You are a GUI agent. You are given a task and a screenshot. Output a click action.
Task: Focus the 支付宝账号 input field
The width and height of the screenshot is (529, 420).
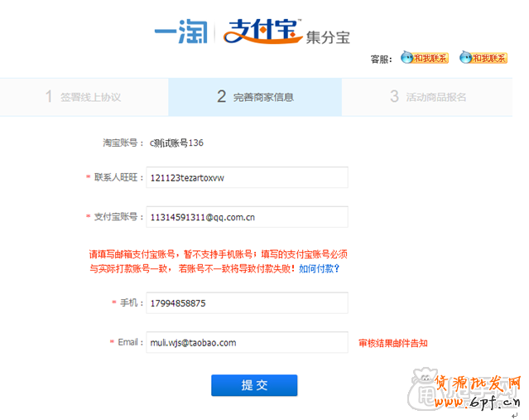click(x=247, y=217)
